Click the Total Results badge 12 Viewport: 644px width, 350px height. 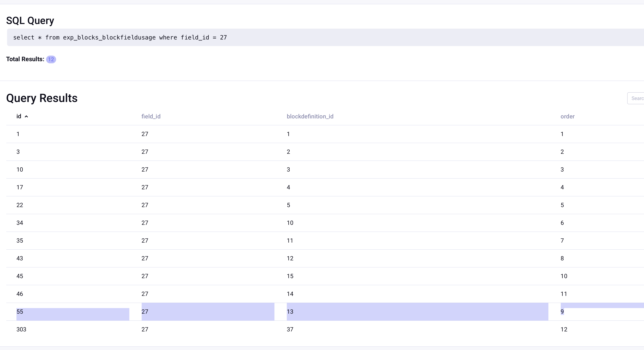click(x=51, y=60)
